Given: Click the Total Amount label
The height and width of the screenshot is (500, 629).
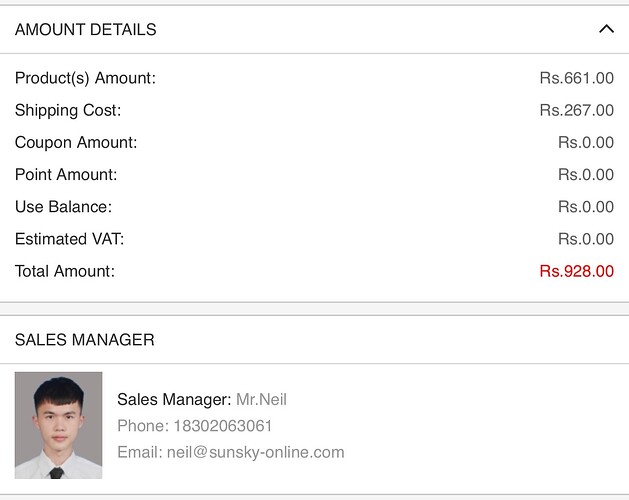Looking at the screenshot, I should pyautogui.click(x=65, y=271).
